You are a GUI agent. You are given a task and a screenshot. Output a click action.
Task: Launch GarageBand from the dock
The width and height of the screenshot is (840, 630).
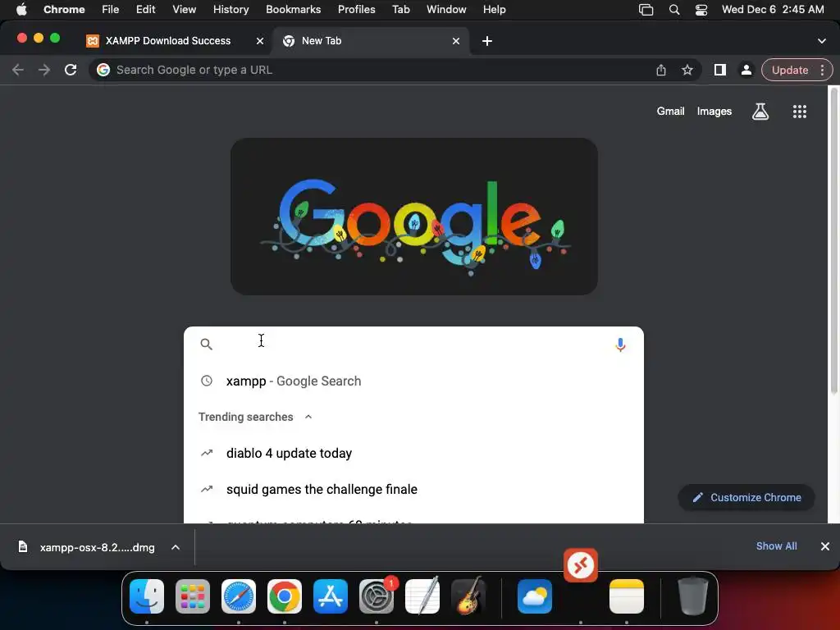[468, 596]
